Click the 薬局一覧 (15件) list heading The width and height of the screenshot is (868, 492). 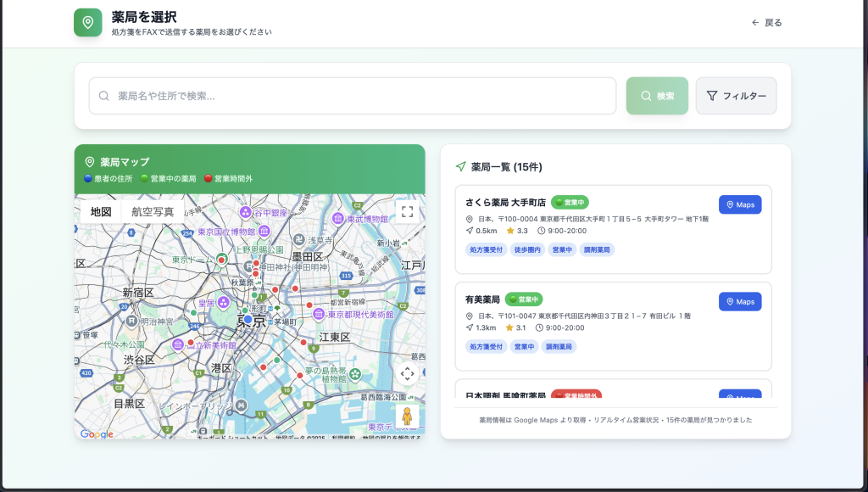click(507, 167)
